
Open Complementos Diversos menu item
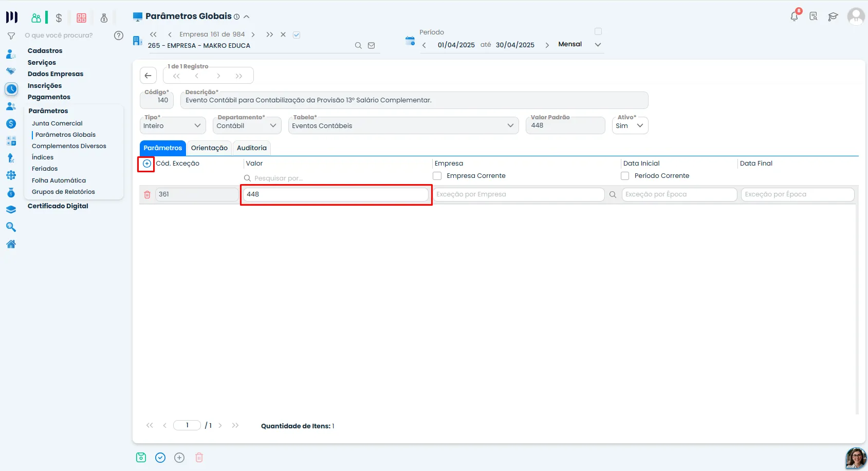click(69, 146)
